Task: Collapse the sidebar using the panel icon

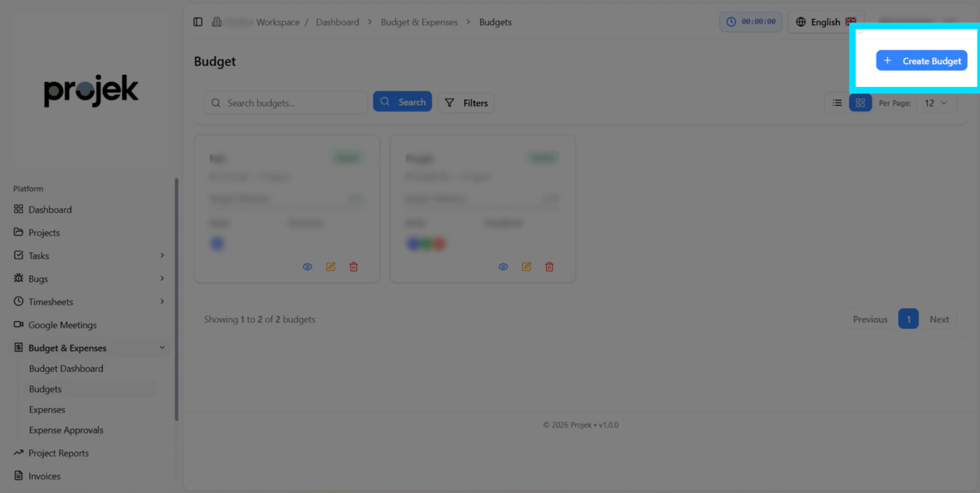Action: click(198, 22)
